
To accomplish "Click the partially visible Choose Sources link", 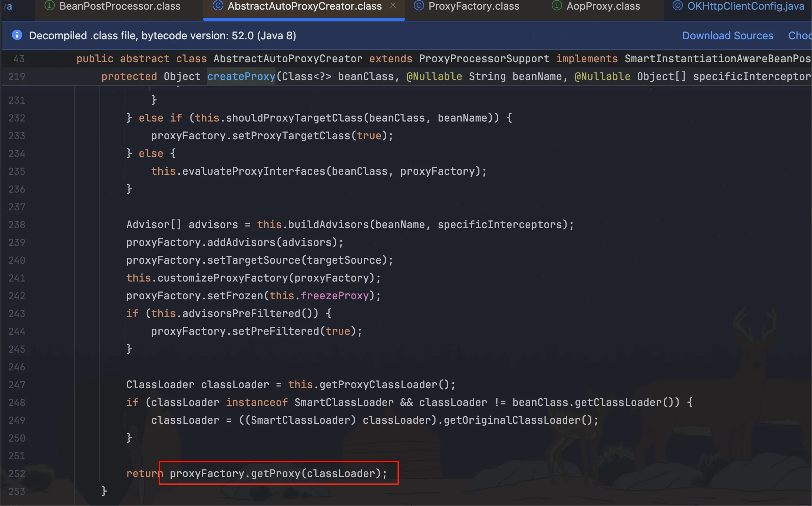I will click(x=799, y=36).
